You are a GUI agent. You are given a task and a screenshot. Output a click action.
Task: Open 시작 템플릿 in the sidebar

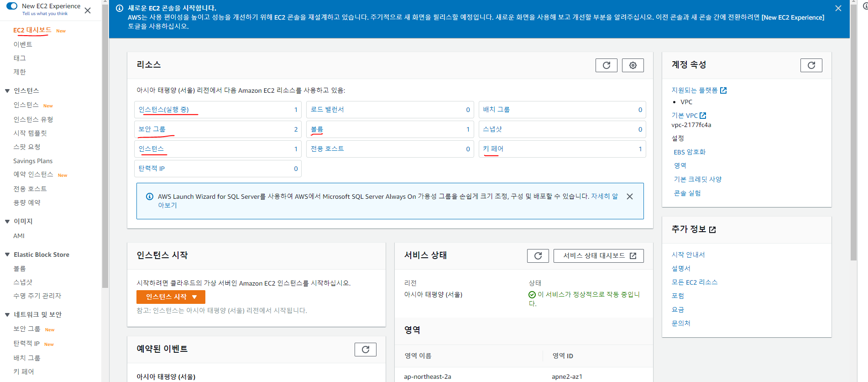[30, 133]
